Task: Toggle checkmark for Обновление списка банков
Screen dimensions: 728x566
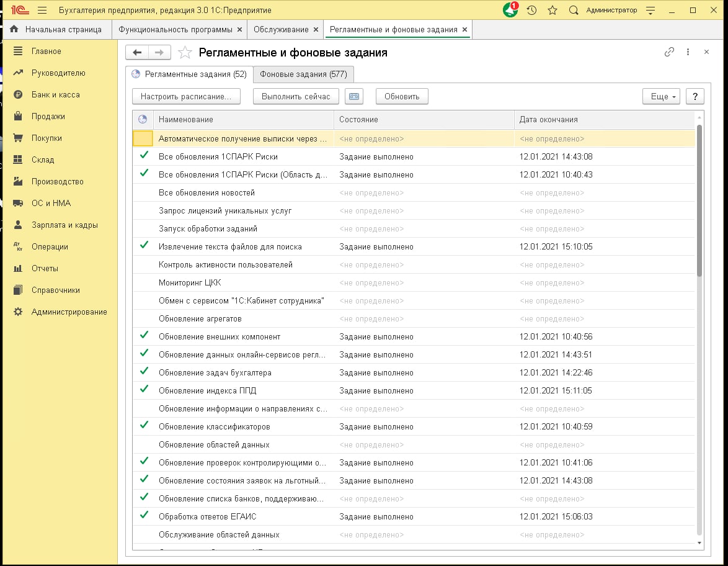Action: (144, 496)
